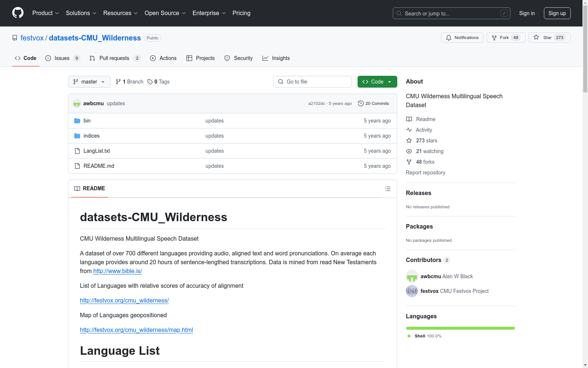Switch to the Security tab
Screen dimensions: 588x368
(x=239, y=58)
